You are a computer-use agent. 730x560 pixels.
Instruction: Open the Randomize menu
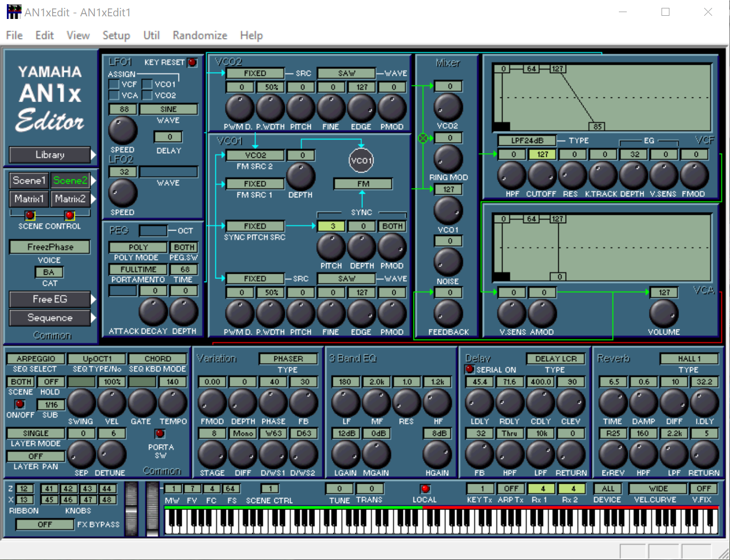click(200, 35)
